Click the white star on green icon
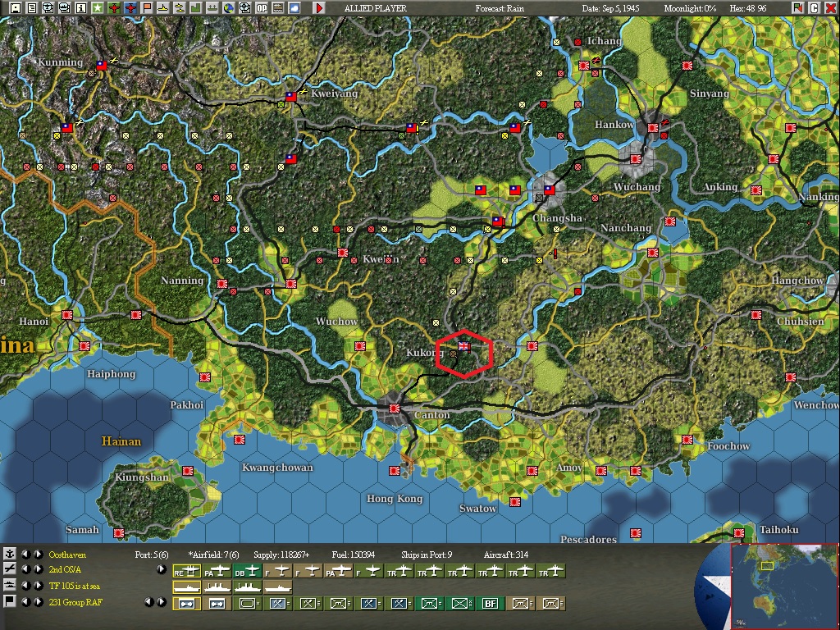 click(x=98, y=8)
